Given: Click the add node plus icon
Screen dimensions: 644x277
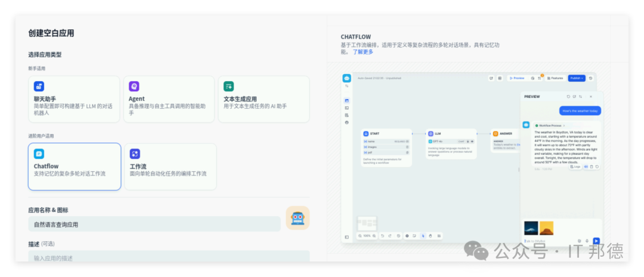Looking at the screenshot, I should [407, 236].
